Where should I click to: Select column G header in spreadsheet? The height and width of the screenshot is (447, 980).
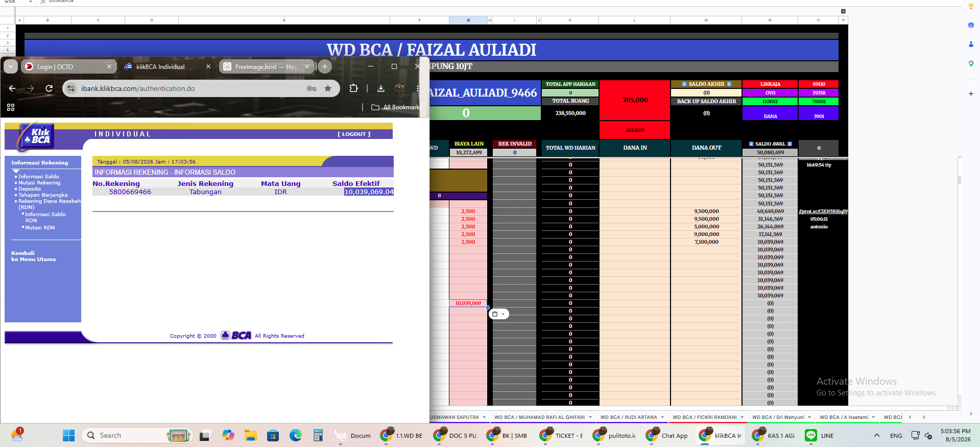point(468,20)
